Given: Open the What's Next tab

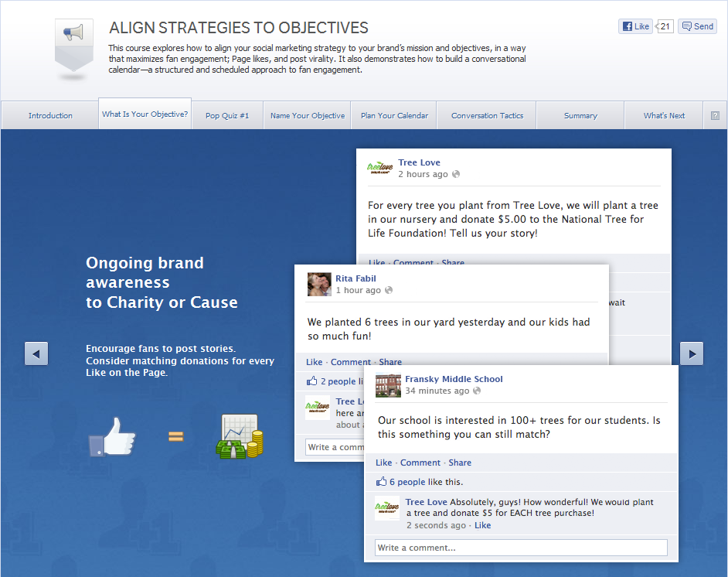Looking at the screenshot, I should (664, 116).
